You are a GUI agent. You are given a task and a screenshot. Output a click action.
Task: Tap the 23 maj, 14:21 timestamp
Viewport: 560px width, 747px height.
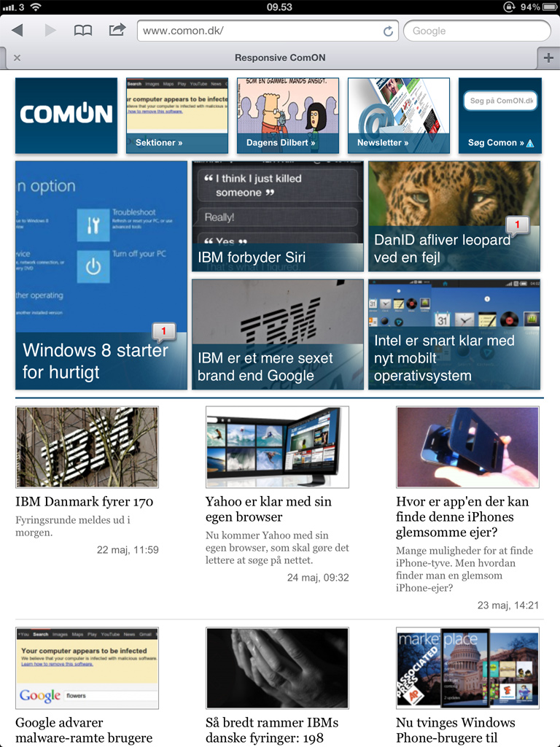pyautogui.click(x=508, y=605)
